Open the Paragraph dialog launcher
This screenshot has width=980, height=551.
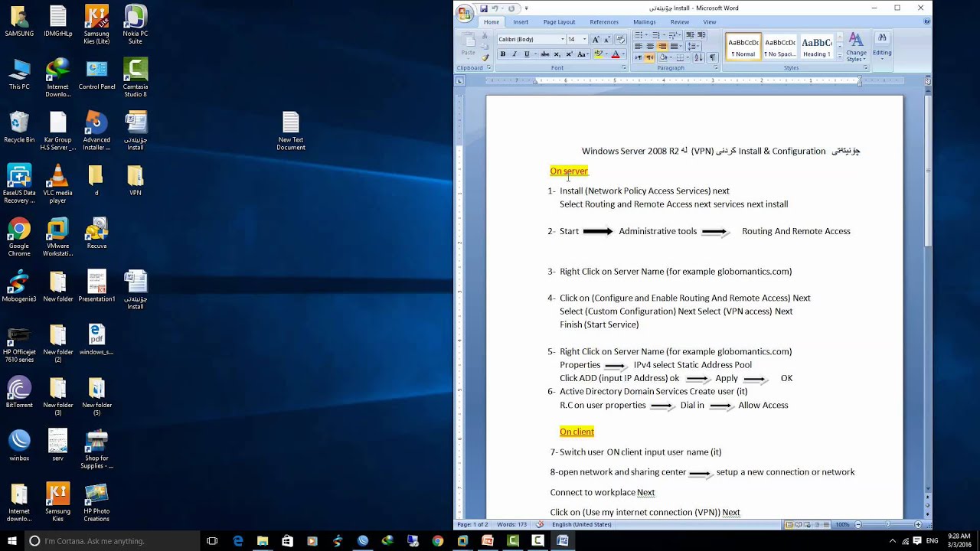pyautogui.click(x=716, y=67)
